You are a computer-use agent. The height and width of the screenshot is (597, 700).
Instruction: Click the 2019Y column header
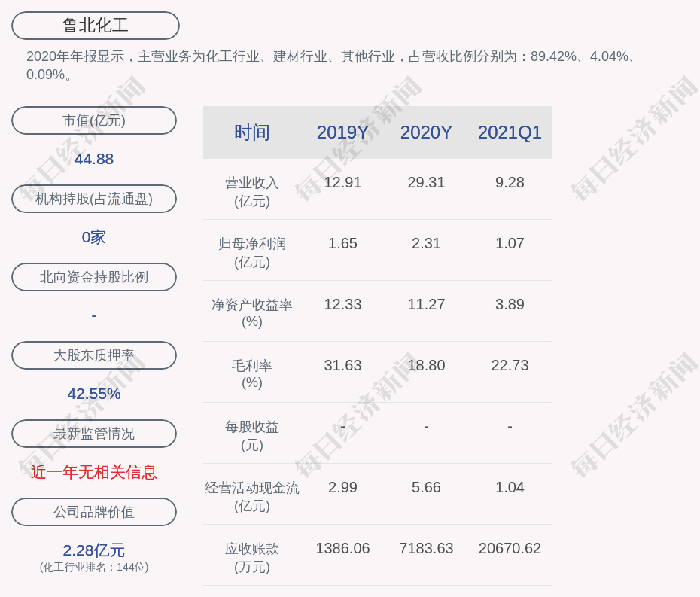(x=342, y=132)
